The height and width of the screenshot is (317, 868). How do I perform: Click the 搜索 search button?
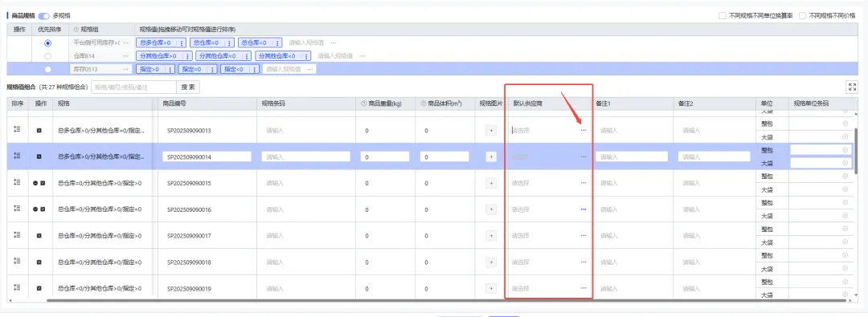click(188, 87)
